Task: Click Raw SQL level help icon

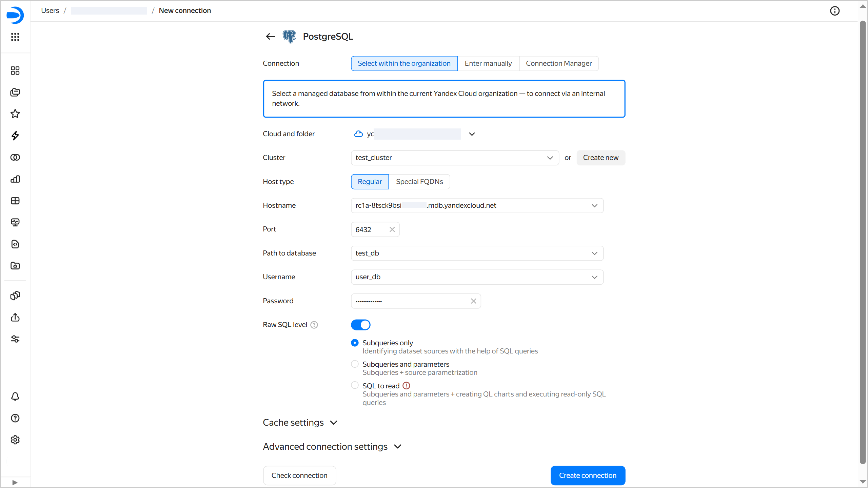Action: coord(314,325)
